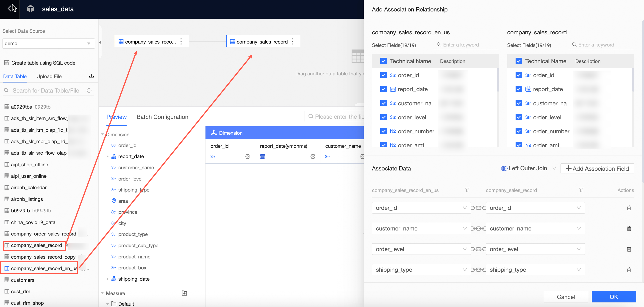Open the Left Outer Join type dropdown
644x307 pixels.
click(528, 168)
